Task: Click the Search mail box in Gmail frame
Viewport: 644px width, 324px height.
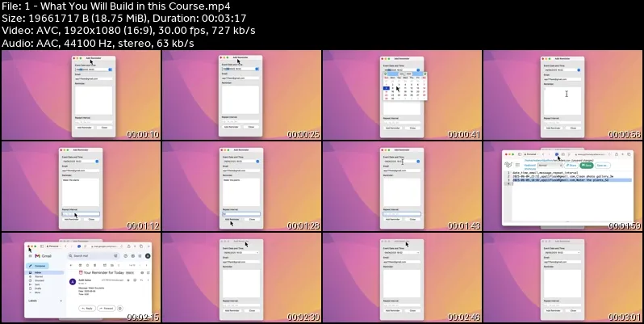Action: click(93, 256)
